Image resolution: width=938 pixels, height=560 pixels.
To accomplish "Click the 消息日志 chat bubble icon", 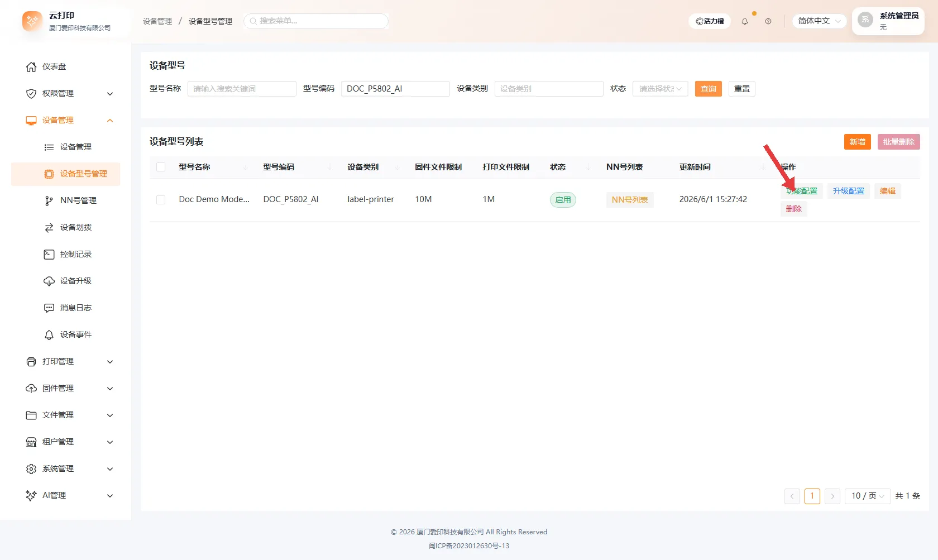I will click(x=49, y=308).
